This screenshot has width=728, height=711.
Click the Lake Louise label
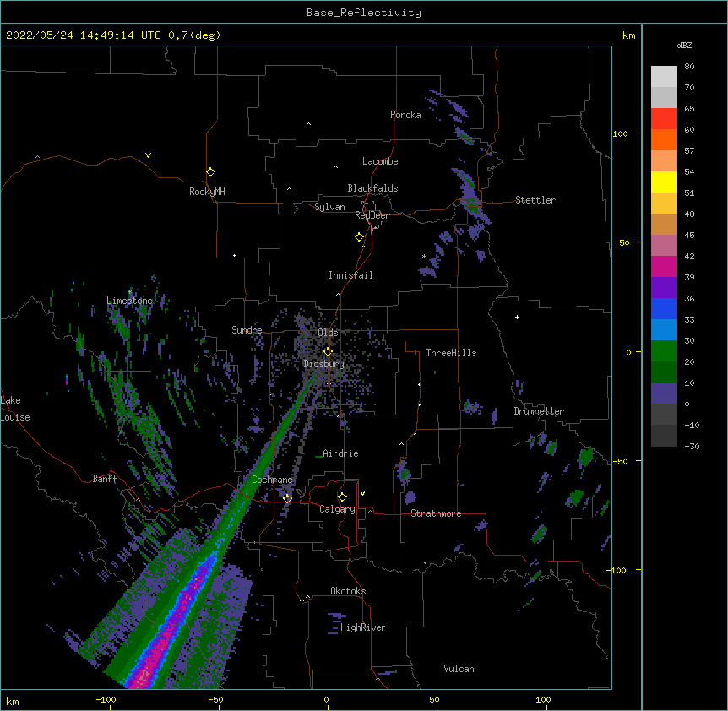click(x=15, y=409)
